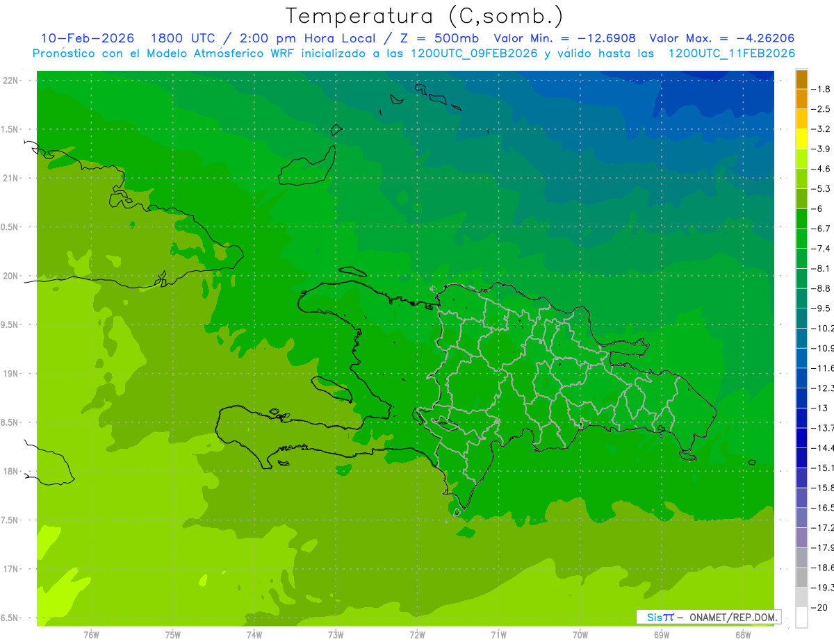The width and height of the screenshot is (834, 644).
Task: Click the '-15.1' legend value
Action: pyautogui.click(x=823, y=468)
